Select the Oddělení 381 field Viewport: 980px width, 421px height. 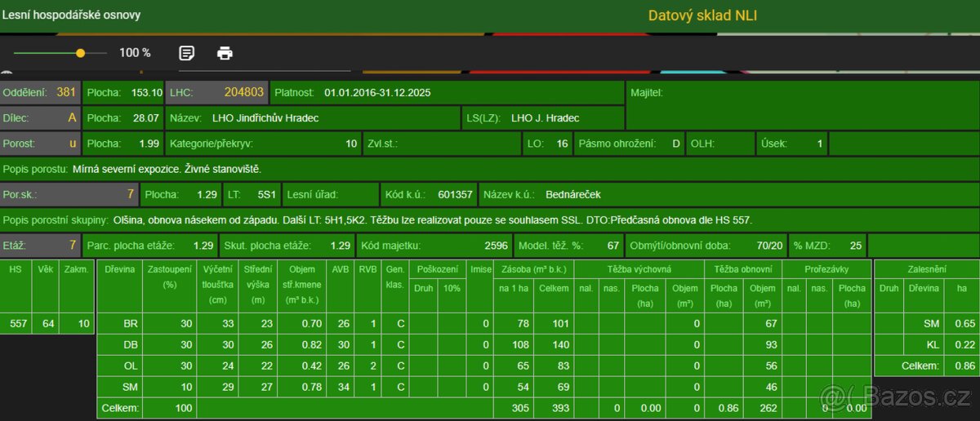point(41,93)
